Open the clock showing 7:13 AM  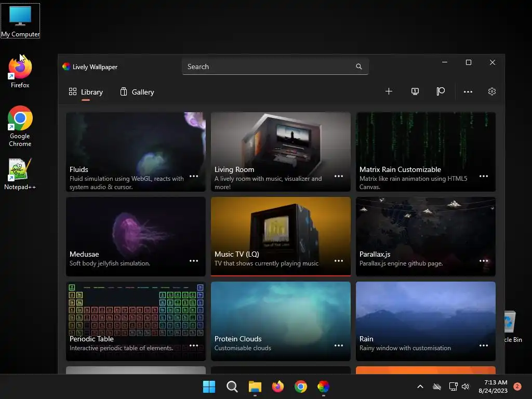tap(493, 387)
